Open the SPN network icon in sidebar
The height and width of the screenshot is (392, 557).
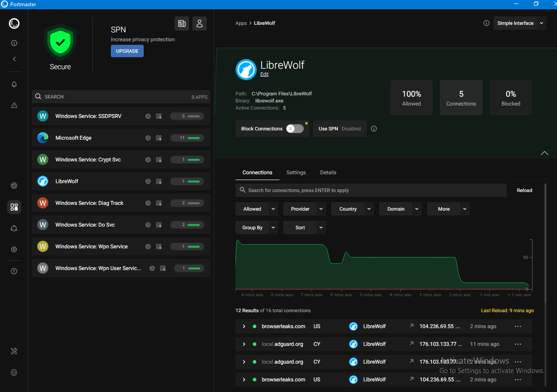pyautogui.click(x=14, y=228)
